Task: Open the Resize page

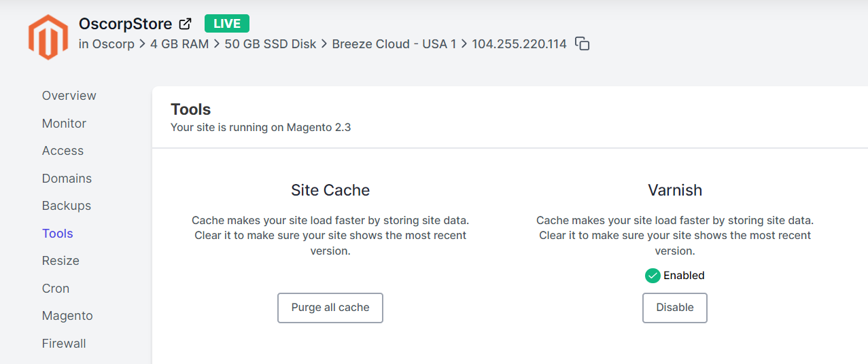Action: click(x=60, y=261)
